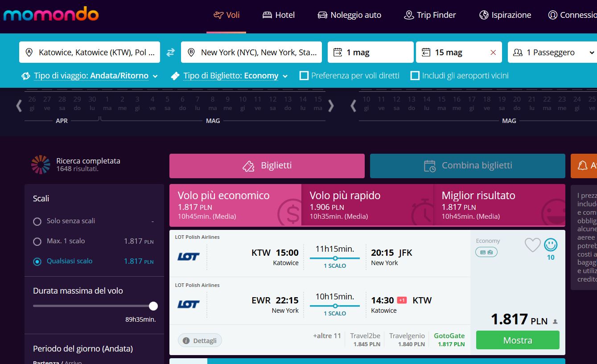Select GotoGate 1.817 PLN offer
The height and width of the screenshot is (364, 597).
[x=449, y=339]
